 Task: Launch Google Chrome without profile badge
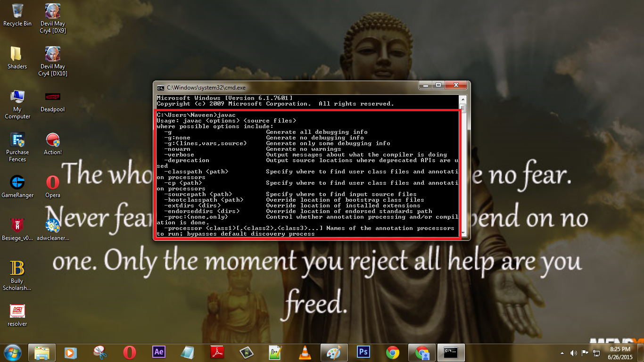[392, 352]
